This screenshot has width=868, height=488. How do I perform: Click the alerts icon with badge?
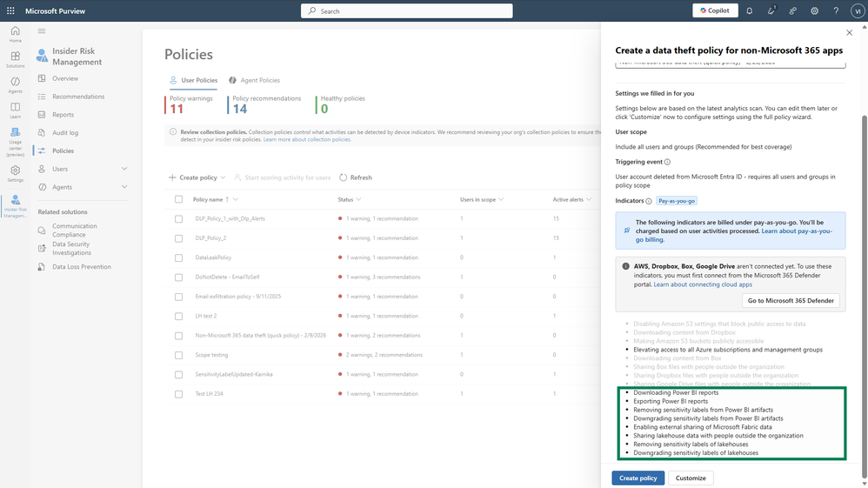point(771,10)
